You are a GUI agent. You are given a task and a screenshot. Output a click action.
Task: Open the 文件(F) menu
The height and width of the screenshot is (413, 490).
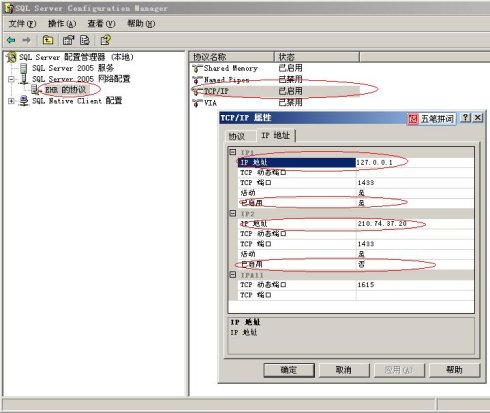tap(22, 24)
